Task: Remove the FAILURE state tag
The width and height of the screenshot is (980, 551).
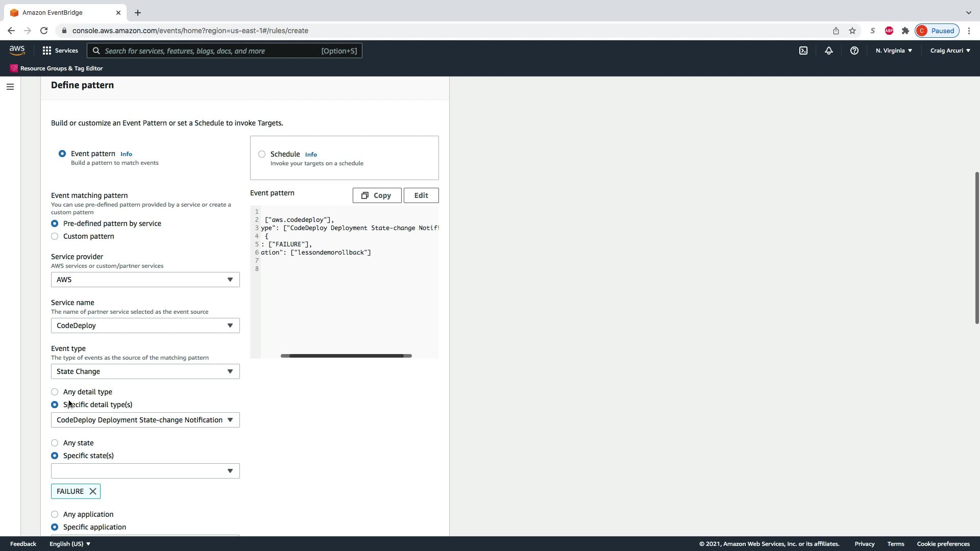Action: (93, 491)
